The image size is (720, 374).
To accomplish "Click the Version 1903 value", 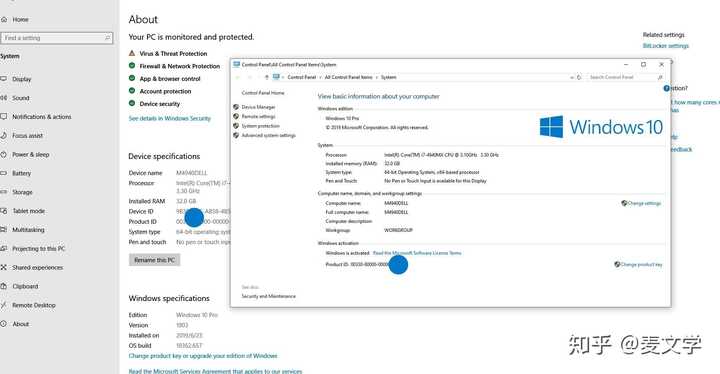I will click(x=182, y=325).
